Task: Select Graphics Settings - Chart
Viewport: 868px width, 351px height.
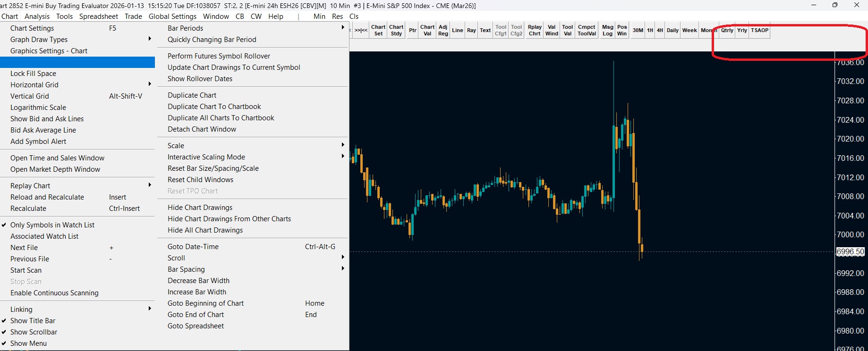Action: (x=77, y=51)
